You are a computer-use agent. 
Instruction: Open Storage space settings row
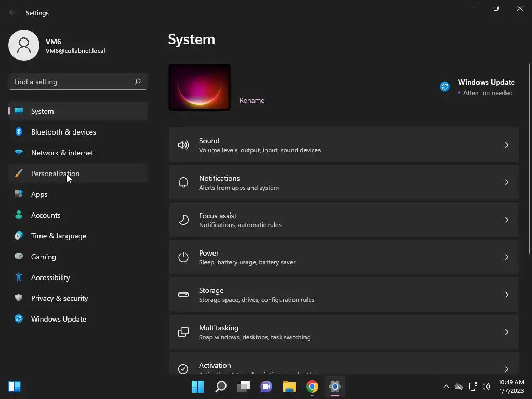[344, 295]
